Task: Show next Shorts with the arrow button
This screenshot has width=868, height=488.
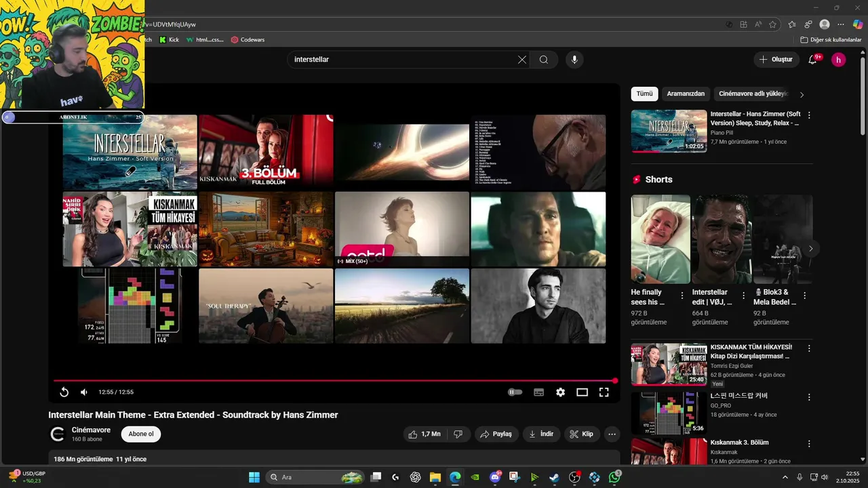Action: click(810, 249)
